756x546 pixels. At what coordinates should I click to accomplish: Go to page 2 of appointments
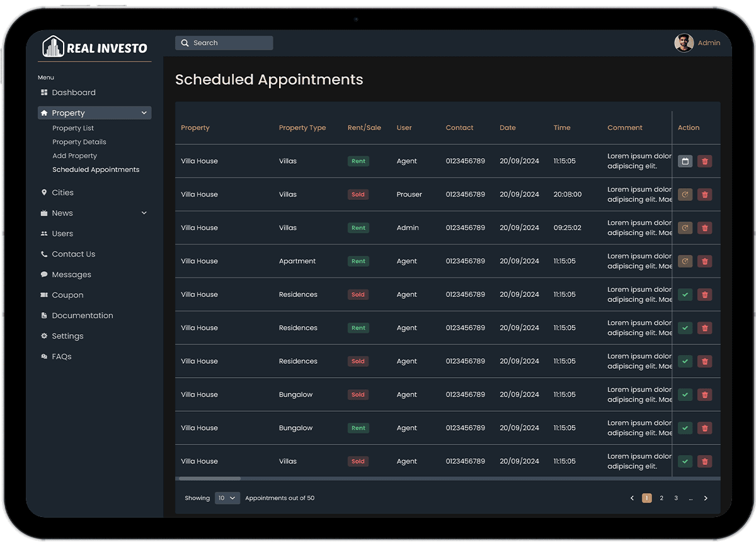click(x=661, y=498)
